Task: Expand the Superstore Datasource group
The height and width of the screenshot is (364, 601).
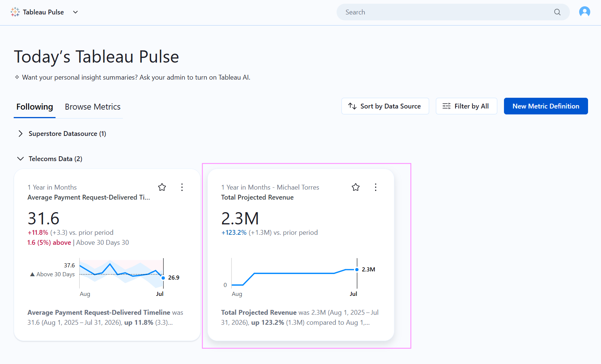Action: (20, 134)
